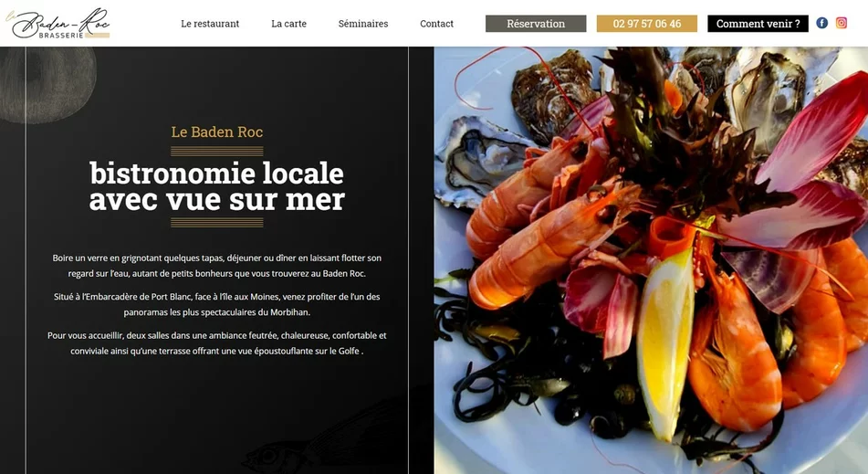Open the Contact page
Screen dimensions: 868x474
pyautogui.click(x=436, y=24)
